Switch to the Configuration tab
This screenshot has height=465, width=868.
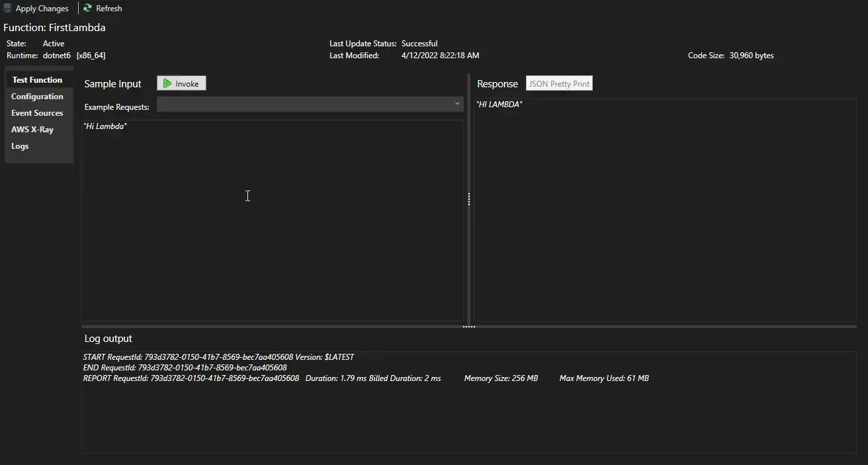[x=37, y=96]
